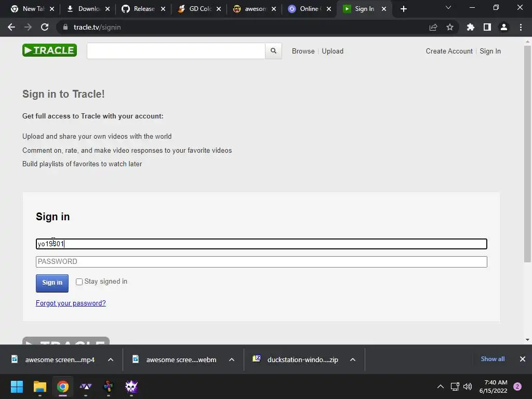Open Create Account link

[x=449, y=51]
